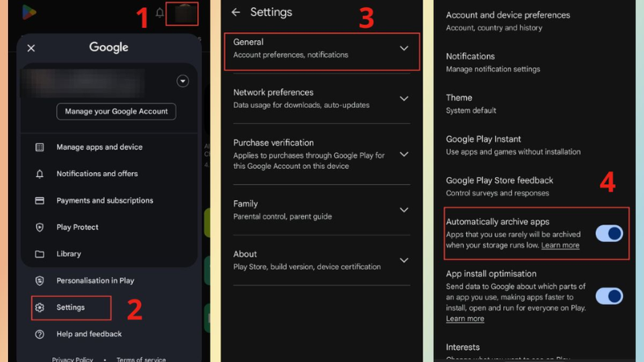Screen dimensions: 644x362
Task: Open Settings gear entry
Action: tap(71, 307)
